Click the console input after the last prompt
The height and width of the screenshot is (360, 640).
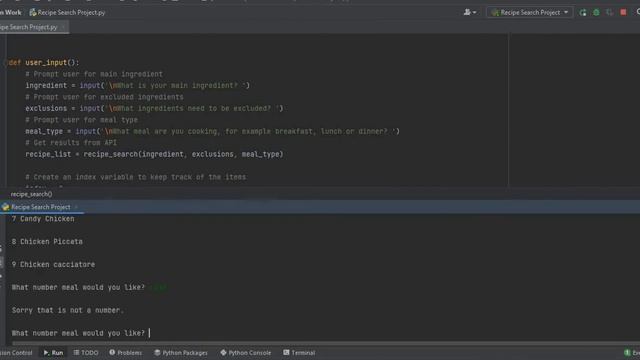pyautogui.click(x=150, y=333)
